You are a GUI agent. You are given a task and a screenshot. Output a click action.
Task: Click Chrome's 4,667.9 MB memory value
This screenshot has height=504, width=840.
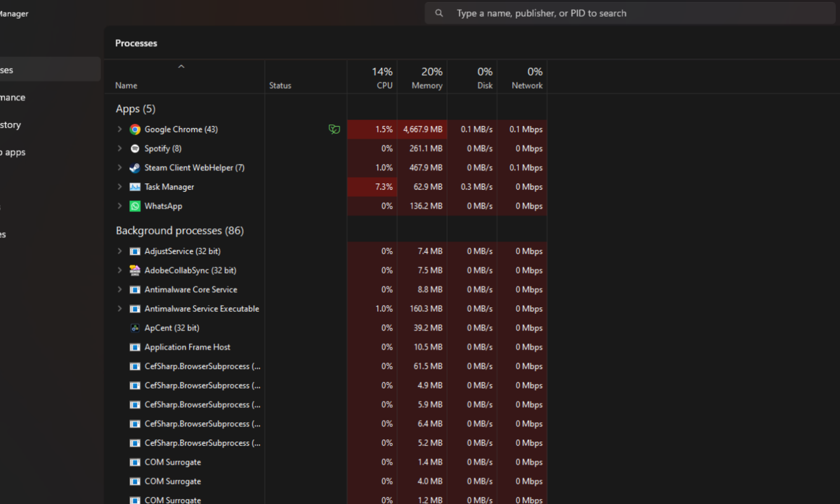423,129
